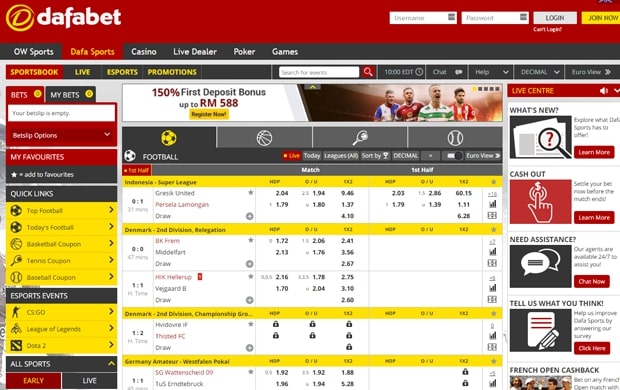Click Register Now on bonus banner
The image size is (620, 390).
pyautogui.click(x=209, y=114)
